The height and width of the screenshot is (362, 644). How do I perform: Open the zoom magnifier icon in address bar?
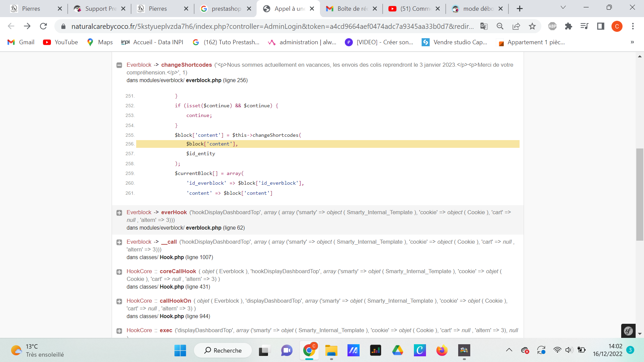pyautogui.click(x=500, y=26)
